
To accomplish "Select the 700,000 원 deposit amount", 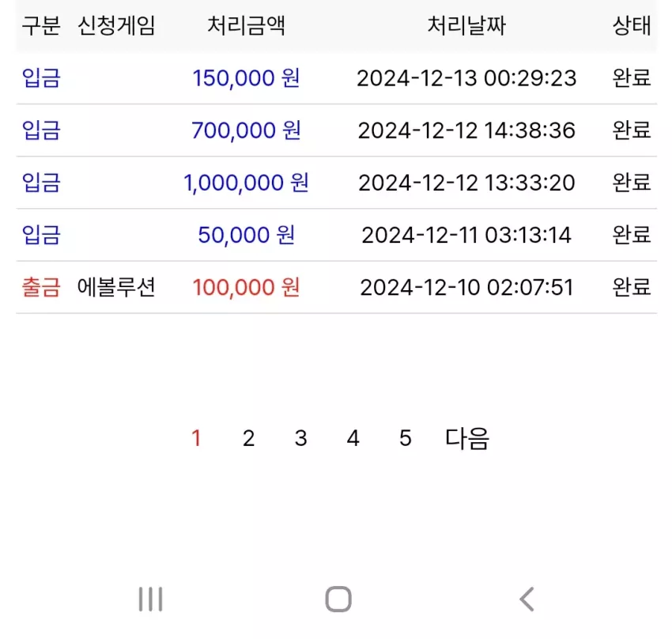I will click(246, 130).
